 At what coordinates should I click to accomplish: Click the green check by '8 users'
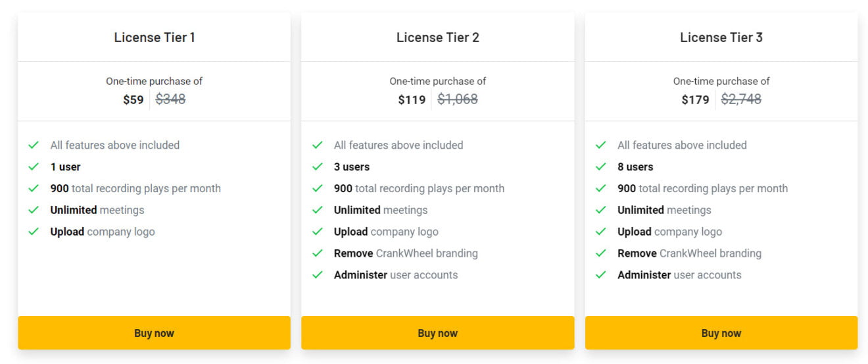[x=601, y=167]
